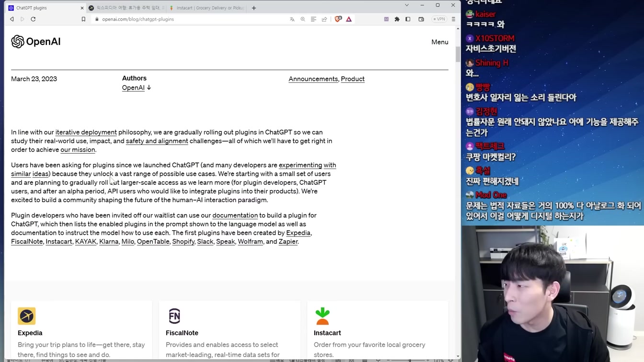Open the tab search chevron dropdown
644x362 pixels.
[x=407, y=5]
